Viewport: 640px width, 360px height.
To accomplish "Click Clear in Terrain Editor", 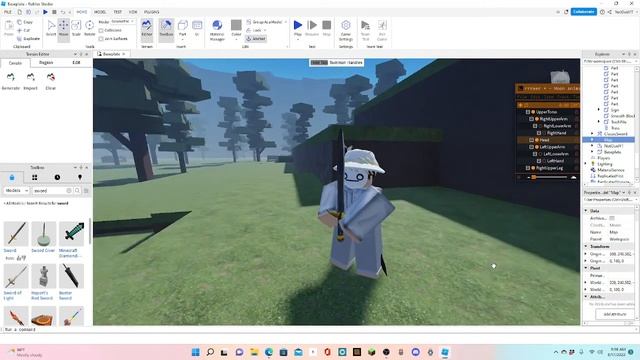I will [x=51, y=81].
